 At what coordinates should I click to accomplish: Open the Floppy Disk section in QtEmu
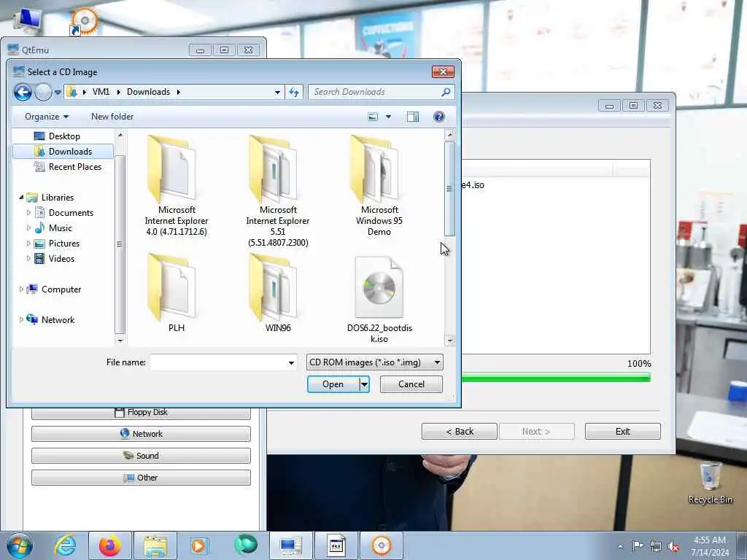[x=141, y=413]
